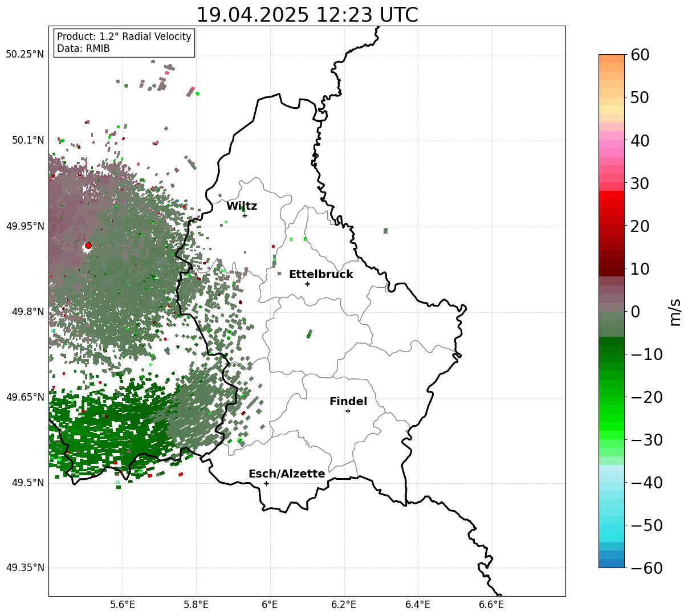Click the latitude label 49.35°N

tap(25, 568)
